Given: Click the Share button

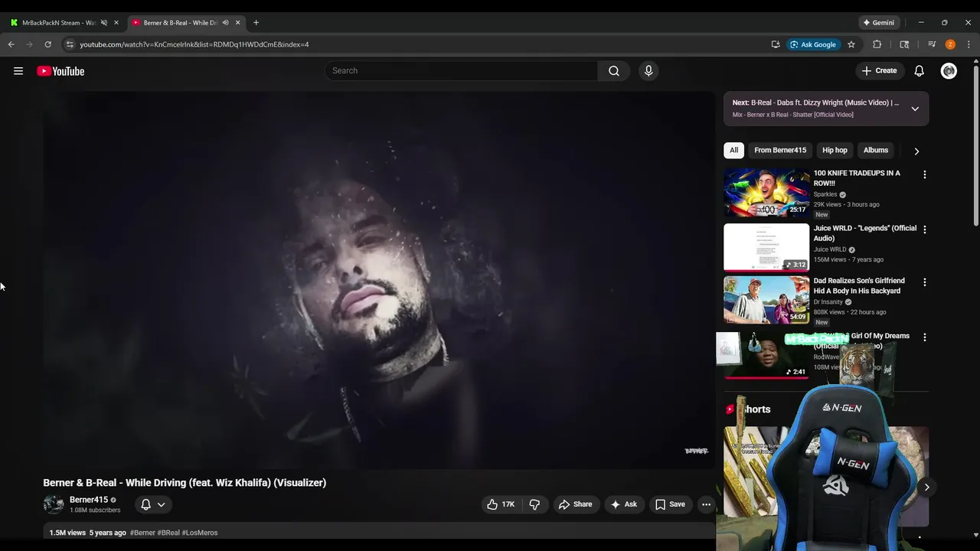Looking at the screenshot, I should [x=575, y=504].
